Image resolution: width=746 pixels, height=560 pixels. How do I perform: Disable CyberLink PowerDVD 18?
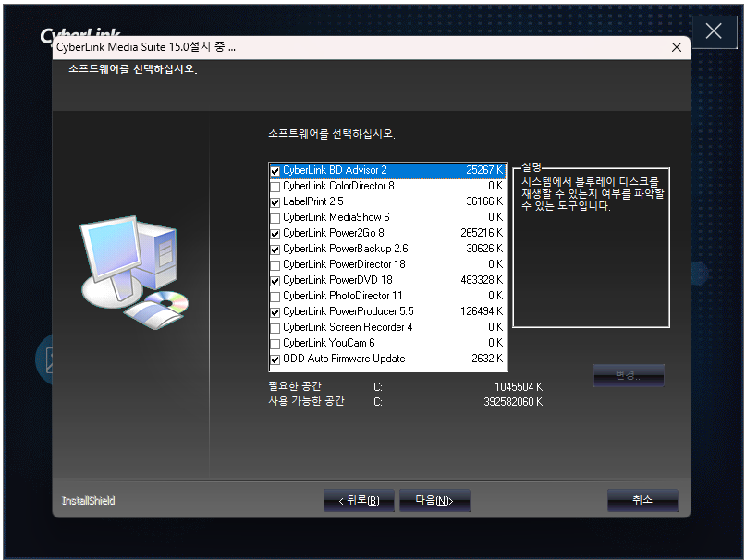(274, 281)
